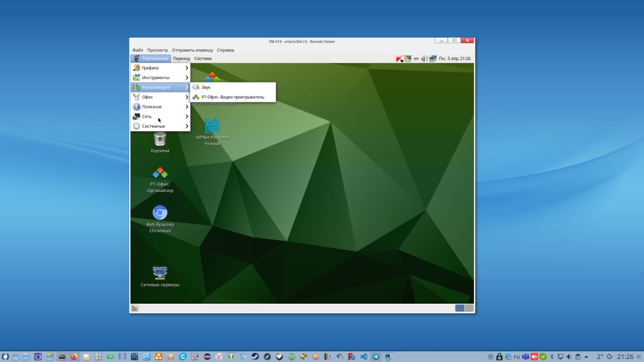Click the media pause tray icon
The width and height of the screenshot is (644, 362).
(x=491, y=356)
